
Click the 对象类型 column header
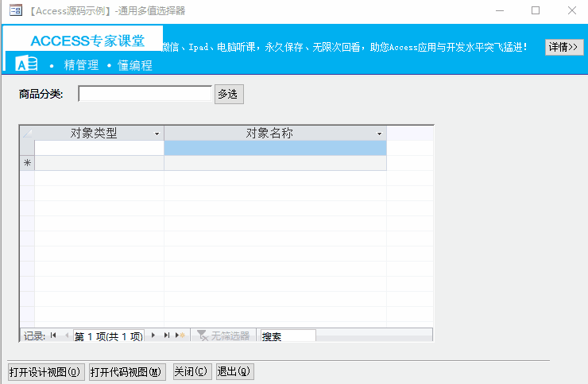(x=99, y=133)
